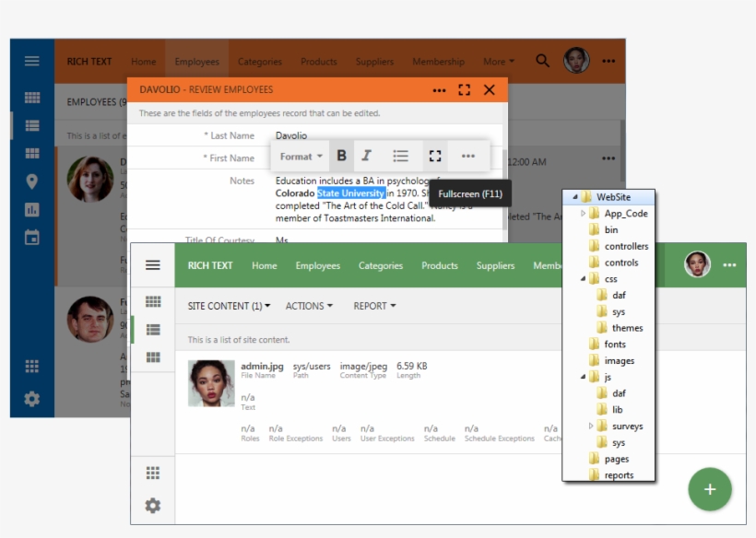The width and height of the screenshot is (756, 538).
Task: Apply italic formatting to selected text
Action: click(368, 156)
